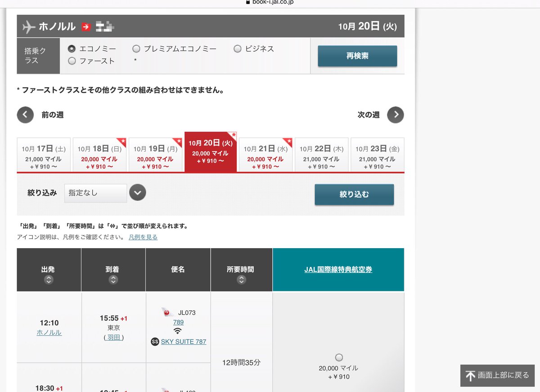Go to next week arrow

pyautogui.click(x=396, y=115)
